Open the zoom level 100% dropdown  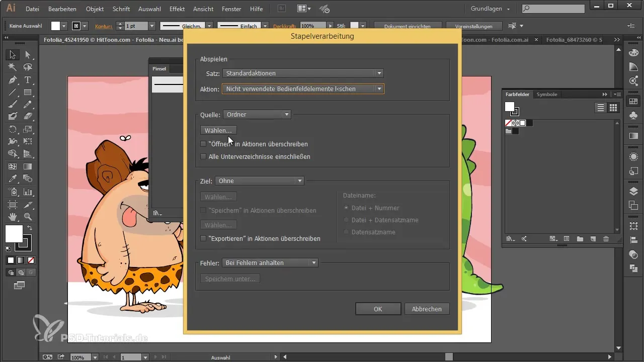pos(95,357)
